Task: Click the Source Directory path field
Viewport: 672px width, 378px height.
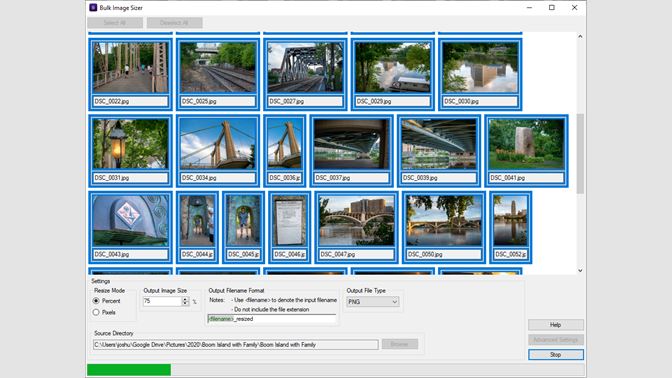Action: click(x=236, y=345)
